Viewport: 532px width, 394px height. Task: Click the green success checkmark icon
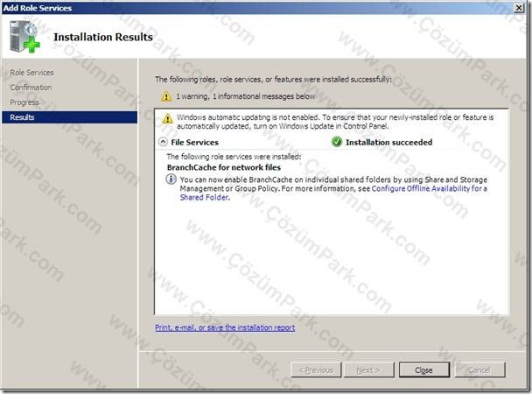tap(337, 142)
